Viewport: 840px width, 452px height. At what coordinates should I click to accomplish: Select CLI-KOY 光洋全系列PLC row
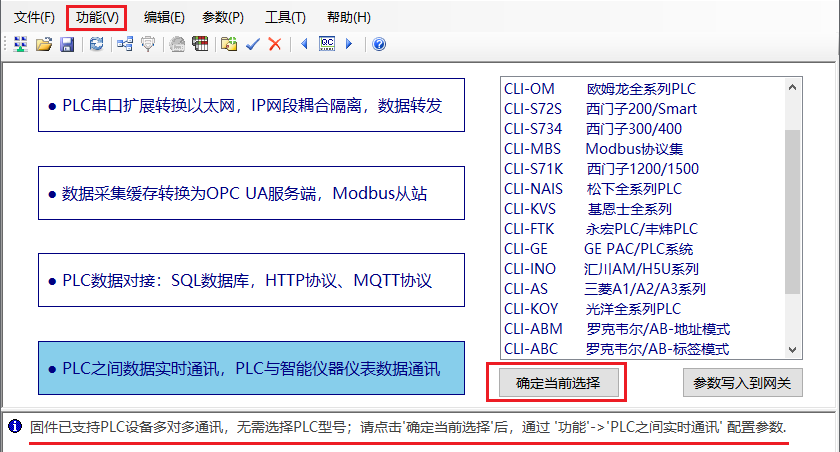643,309
